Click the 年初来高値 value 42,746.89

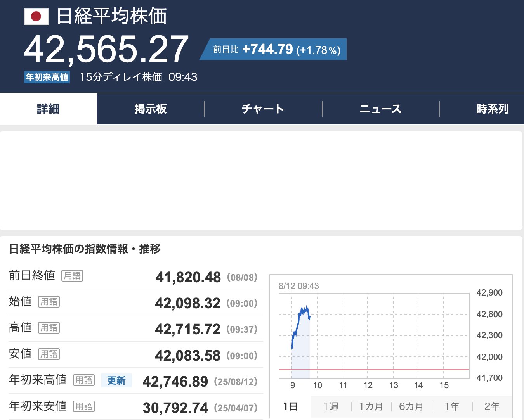tap(175, 382)
